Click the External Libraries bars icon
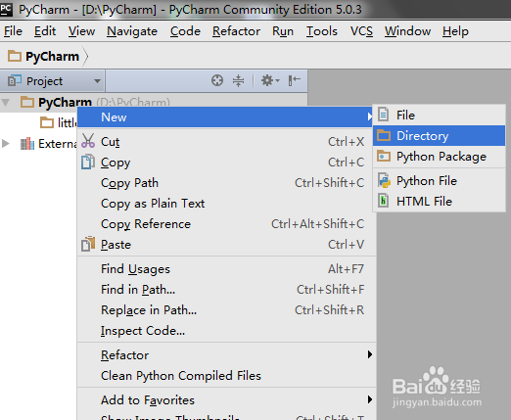The image size is (511, 420). pos(27,144)
